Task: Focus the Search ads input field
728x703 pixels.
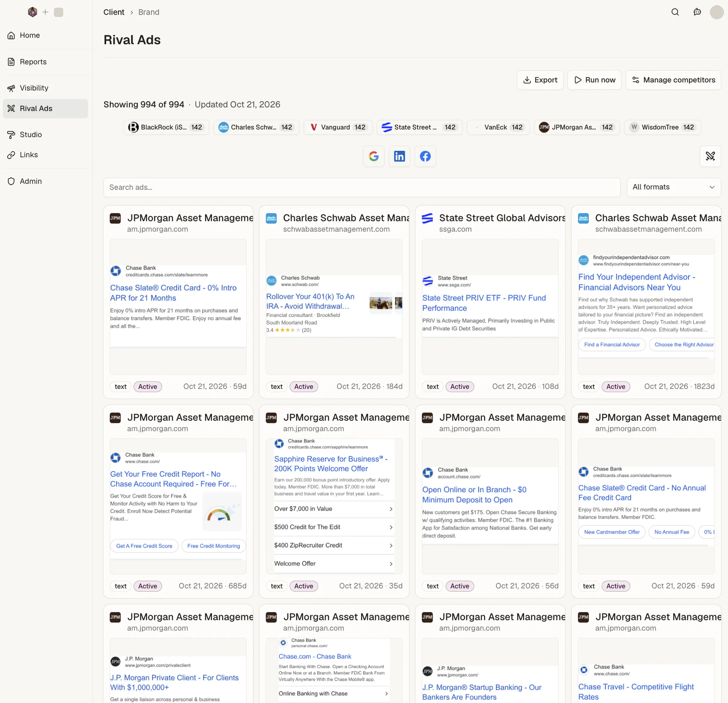Action: tap(362, 187)
